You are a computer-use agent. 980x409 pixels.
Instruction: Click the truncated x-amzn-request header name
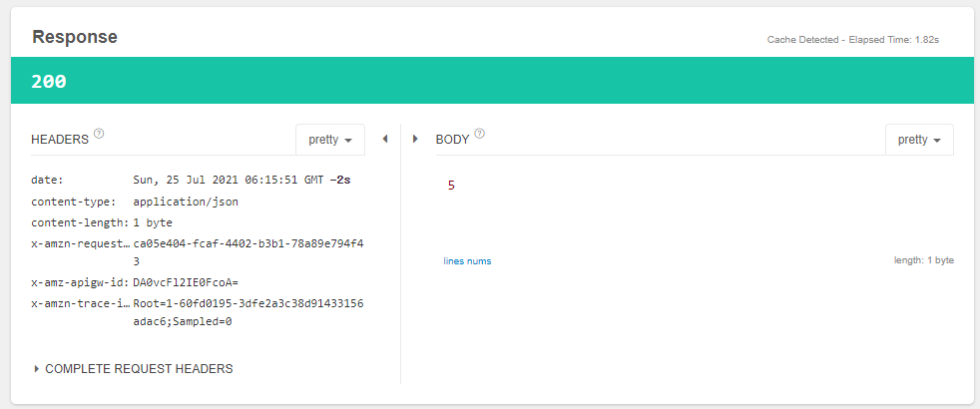(x=80, y=243)
